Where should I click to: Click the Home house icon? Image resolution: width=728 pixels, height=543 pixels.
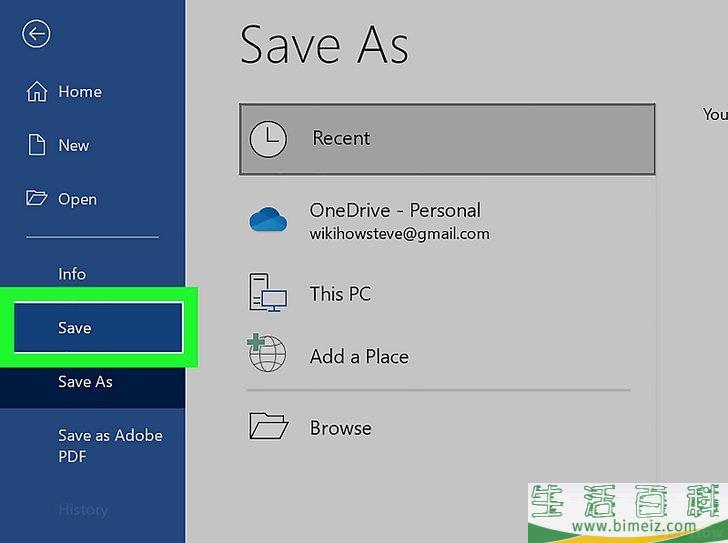pos(37,91)
